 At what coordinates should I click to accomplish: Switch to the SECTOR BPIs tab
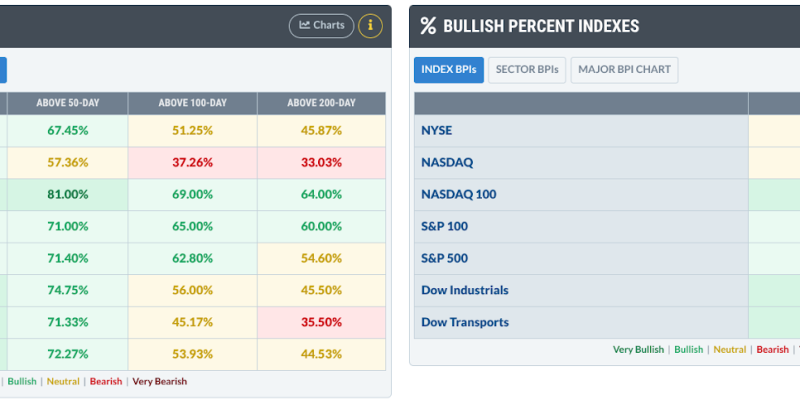coord(527,70)
